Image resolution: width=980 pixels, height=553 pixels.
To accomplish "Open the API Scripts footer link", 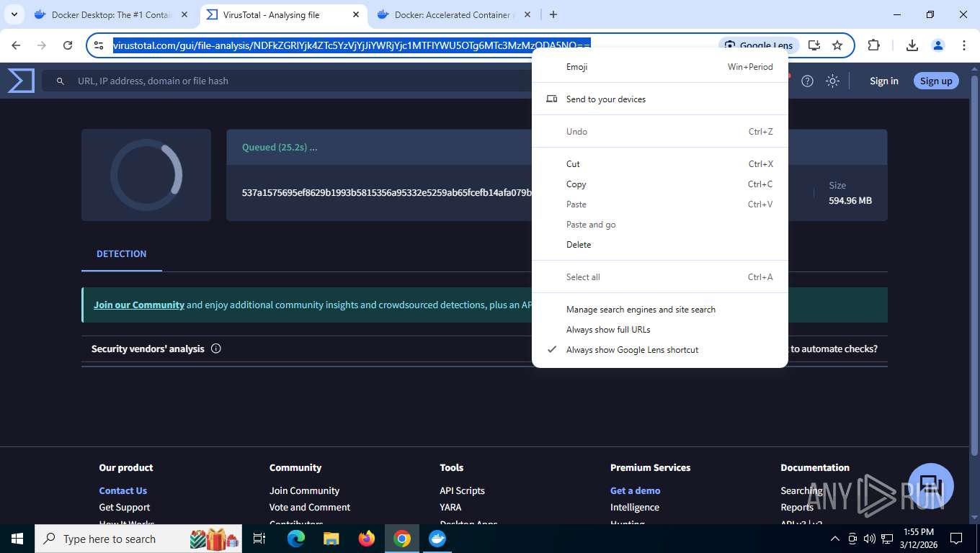I will [462, 490].
